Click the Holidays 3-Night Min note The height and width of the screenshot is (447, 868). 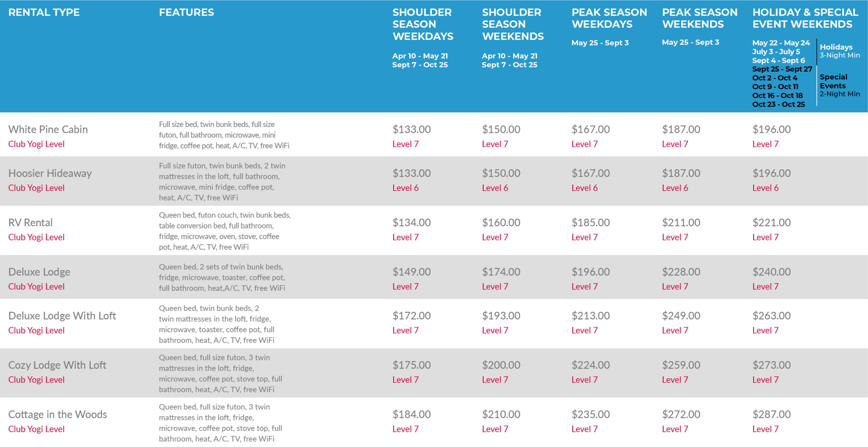840,51
